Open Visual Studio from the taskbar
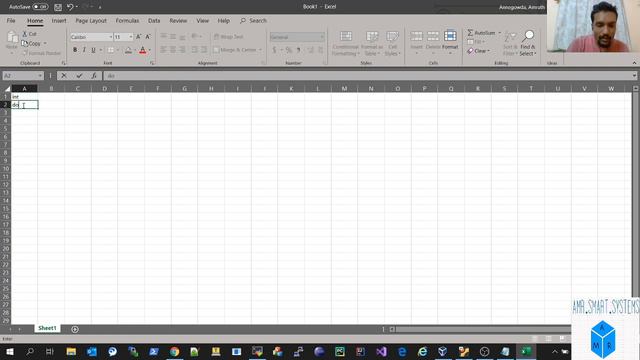Image resolution: width=640 pixels, height=360 pixels. 381,351
